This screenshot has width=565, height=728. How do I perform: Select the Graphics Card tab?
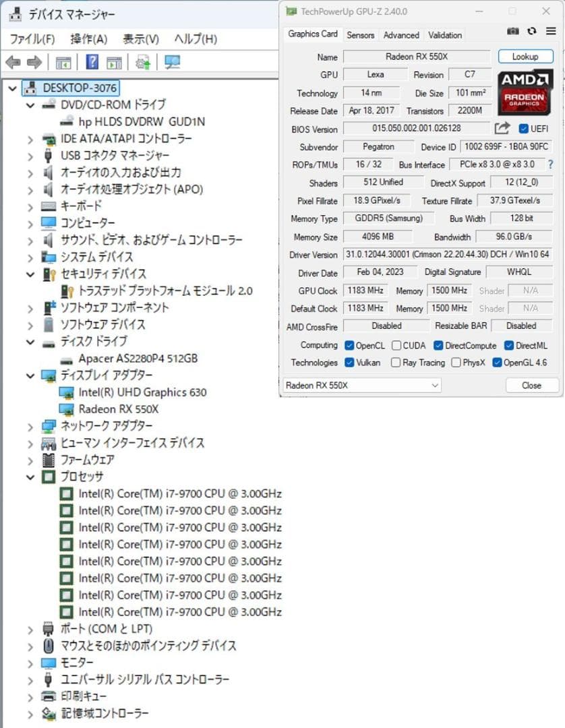coord(312,34)
